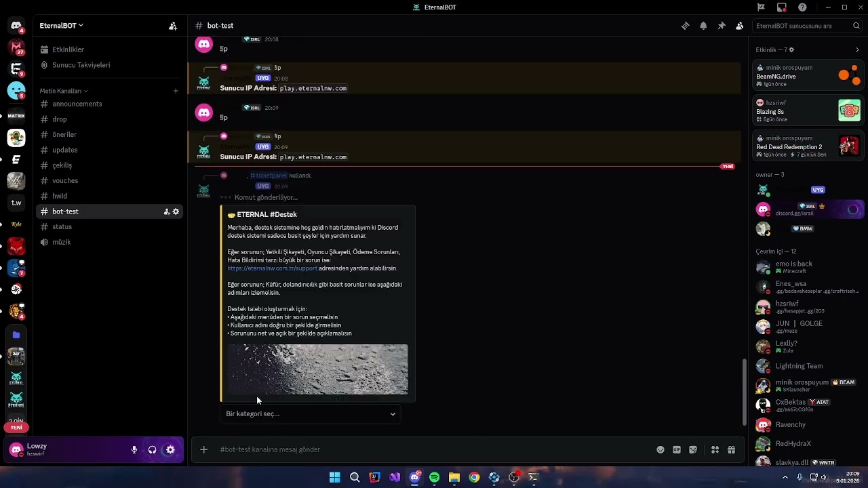Open the Kyle server icon

click(x=16, y=224)
